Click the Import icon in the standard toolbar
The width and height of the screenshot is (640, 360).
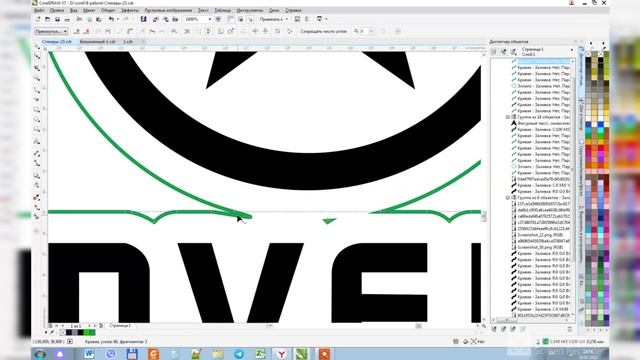point(156,19)
